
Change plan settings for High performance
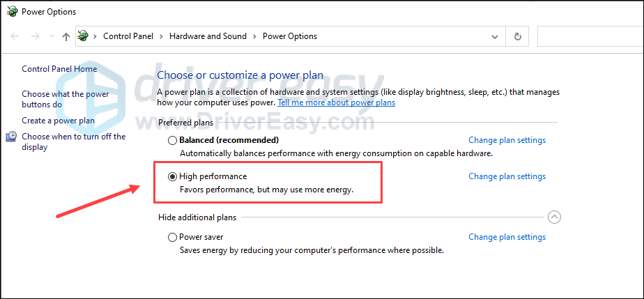point(507,176)
